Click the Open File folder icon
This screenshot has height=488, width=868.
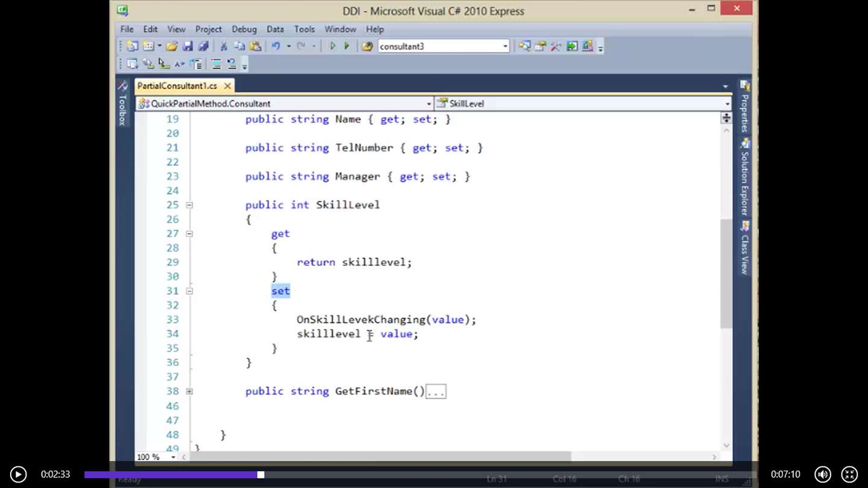[x=172, y=46]
